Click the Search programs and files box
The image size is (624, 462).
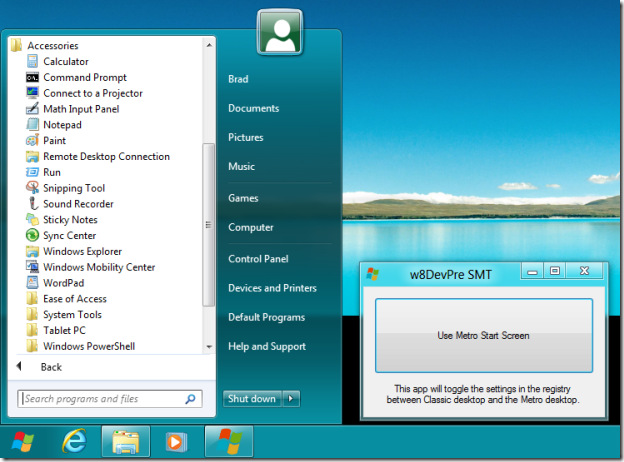(x=100, y=399)
